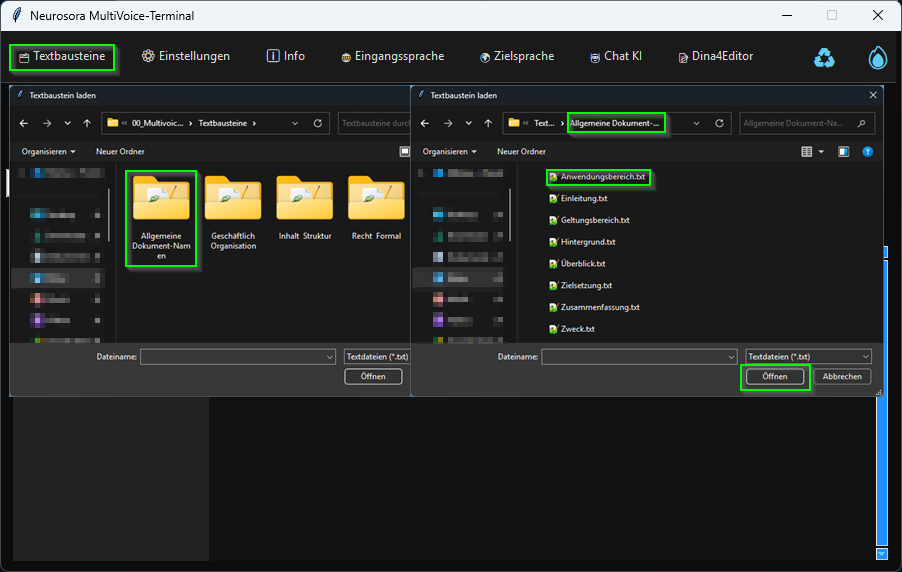Click the Abbrechen button
The image size is (902, 572).
841,377
